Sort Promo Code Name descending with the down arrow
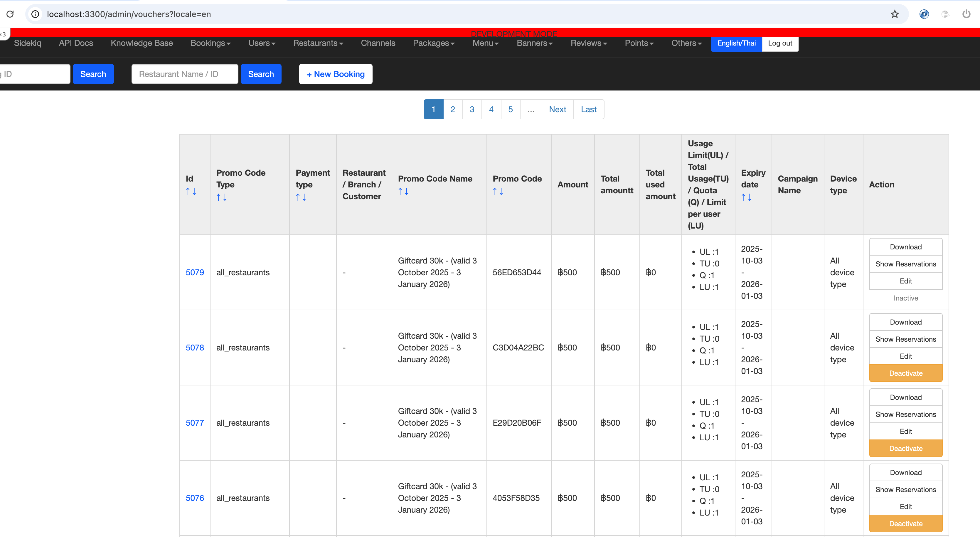Image resolution: width=980 pixels, height=537 pixels. 407,192
